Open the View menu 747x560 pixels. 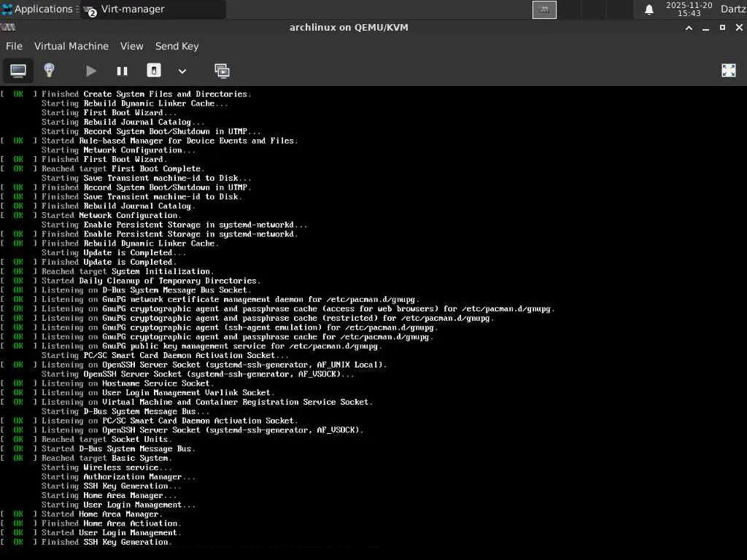point(131,46)
